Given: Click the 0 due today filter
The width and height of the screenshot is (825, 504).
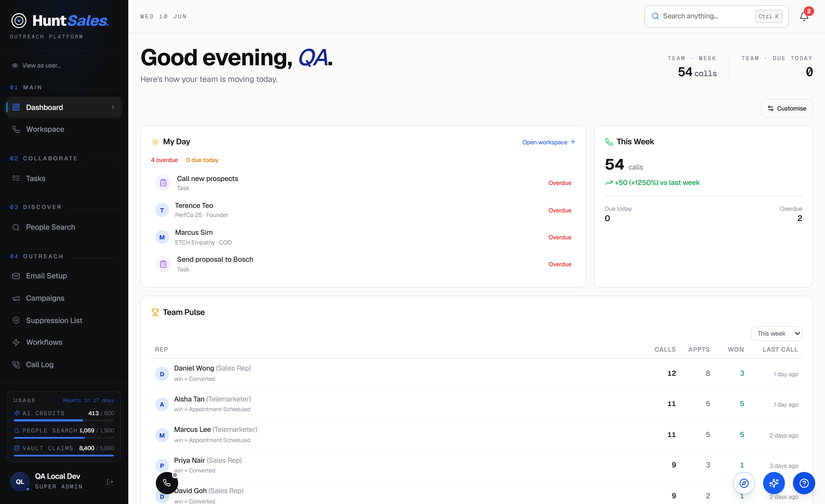Looking at the screenshot, I should (x=202, y=160).
